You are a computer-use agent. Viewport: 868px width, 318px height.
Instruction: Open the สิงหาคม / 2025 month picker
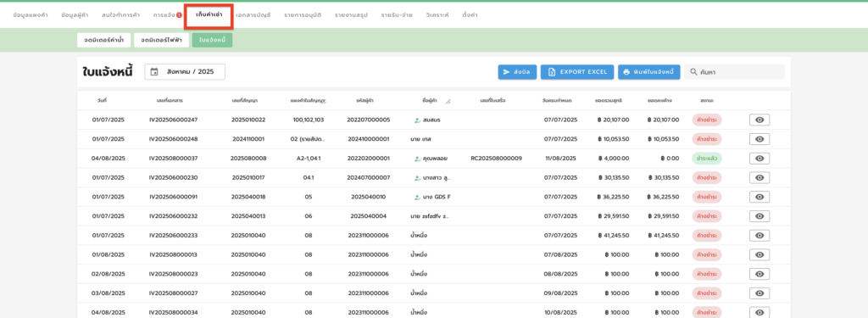point(185,72)
